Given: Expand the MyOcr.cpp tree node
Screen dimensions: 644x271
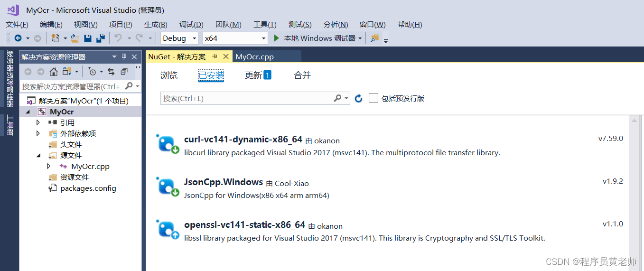Looking at the screenshot, I should (x=49, y=166).
